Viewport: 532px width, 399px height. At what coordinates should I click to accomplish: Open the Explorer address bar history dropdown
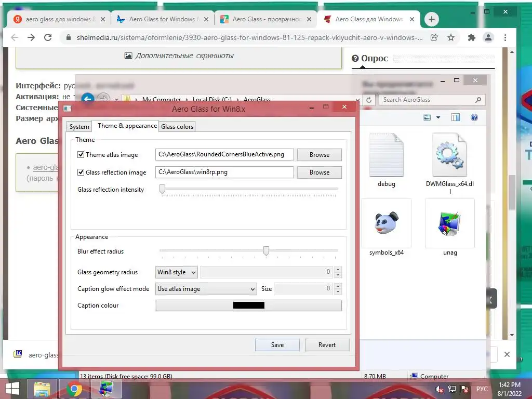(357, 100)
